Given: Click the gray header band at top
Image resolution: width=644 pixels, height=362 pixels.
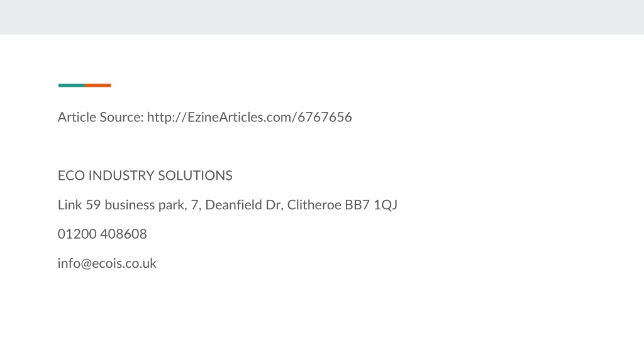Looking at the screenshot, I should coord(322,17).
